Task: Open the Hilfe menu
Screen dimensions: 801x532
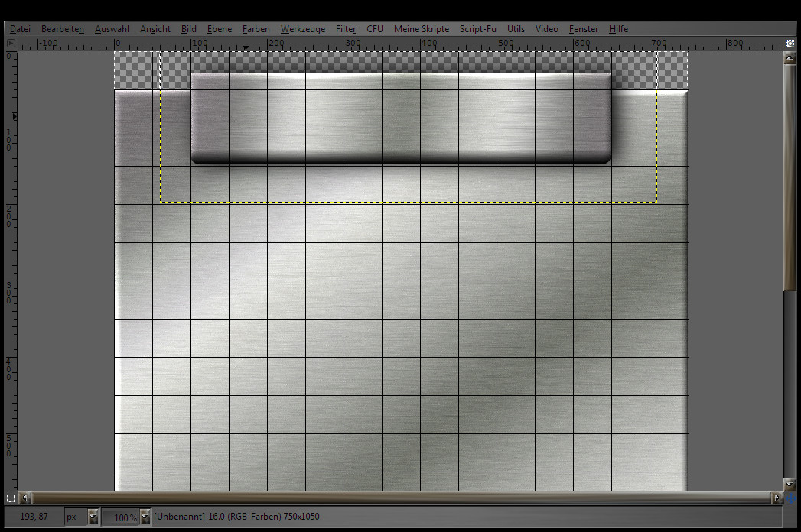Action: point(618,29)
